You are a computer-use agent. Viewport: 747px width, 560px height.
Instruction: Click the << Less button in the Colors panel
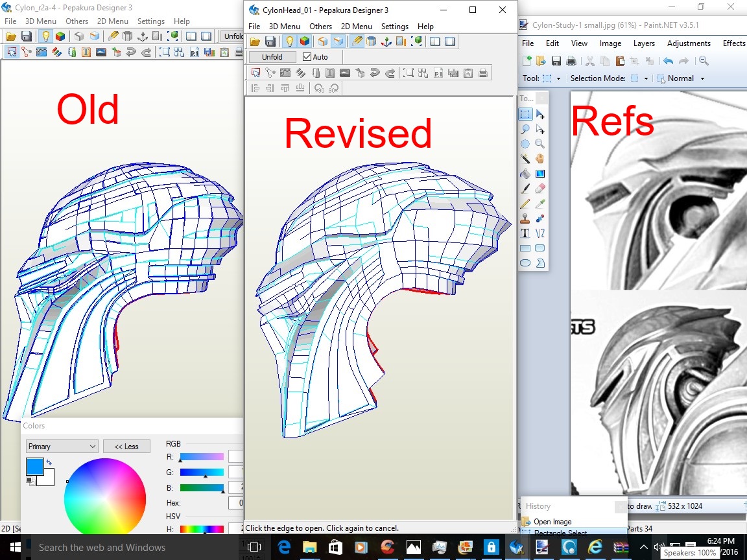click(127, 446)
